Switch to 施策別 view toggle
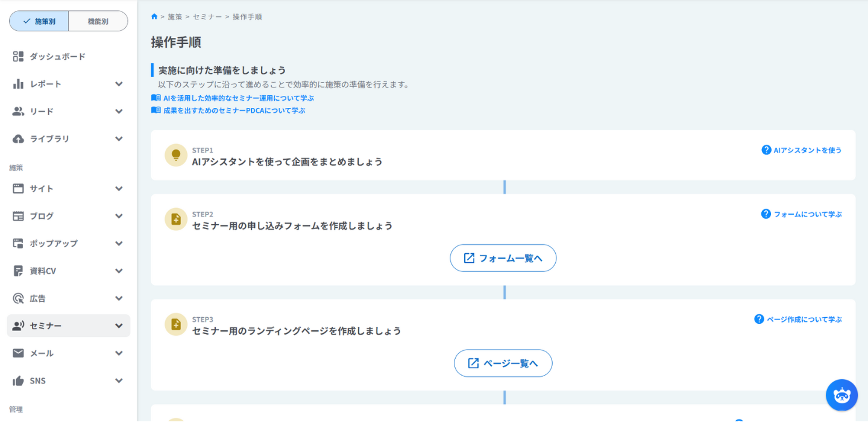 point(39,21)
